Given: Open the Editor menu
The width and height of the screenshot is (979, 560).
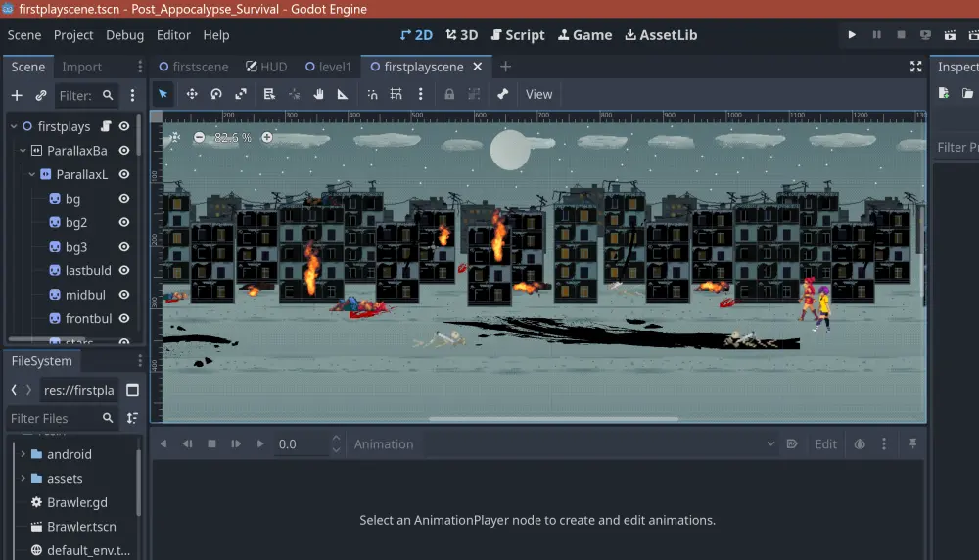Looking at the screenshot, I should click(173, 35).
